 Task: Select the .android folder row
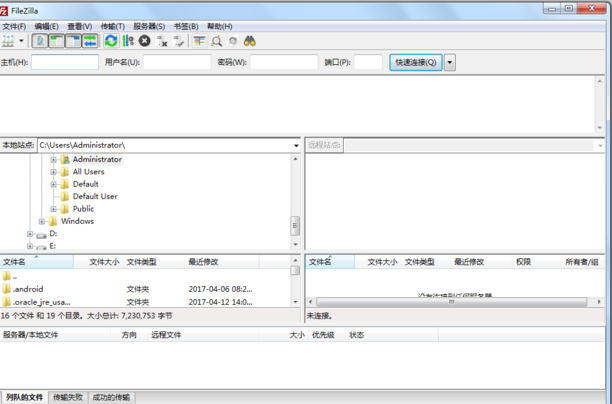click(x=144, y=289)
